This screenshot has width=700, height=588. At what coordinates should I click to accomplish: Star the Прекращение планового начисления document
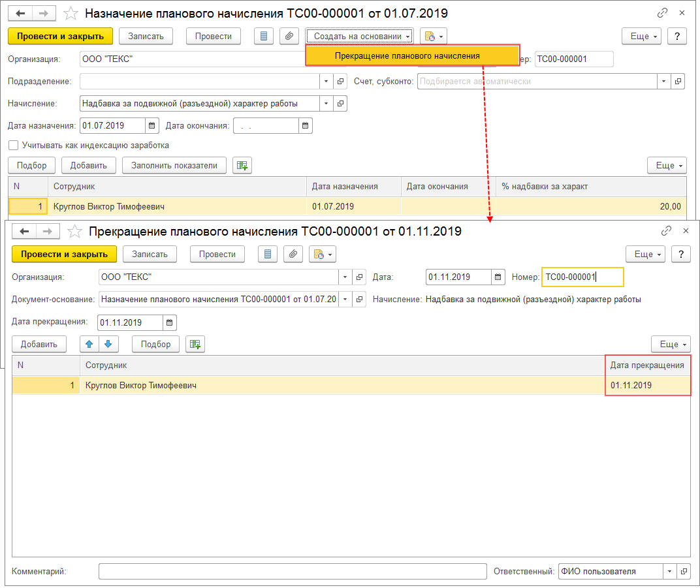(74, 231)
